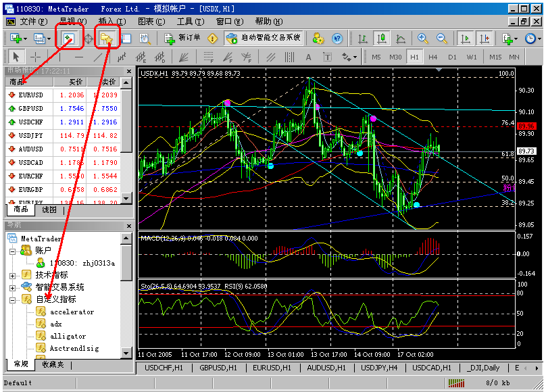Toggle the Navigator panel visibility
This screenshot has height=392, width=546.
[x=107, y=39]
